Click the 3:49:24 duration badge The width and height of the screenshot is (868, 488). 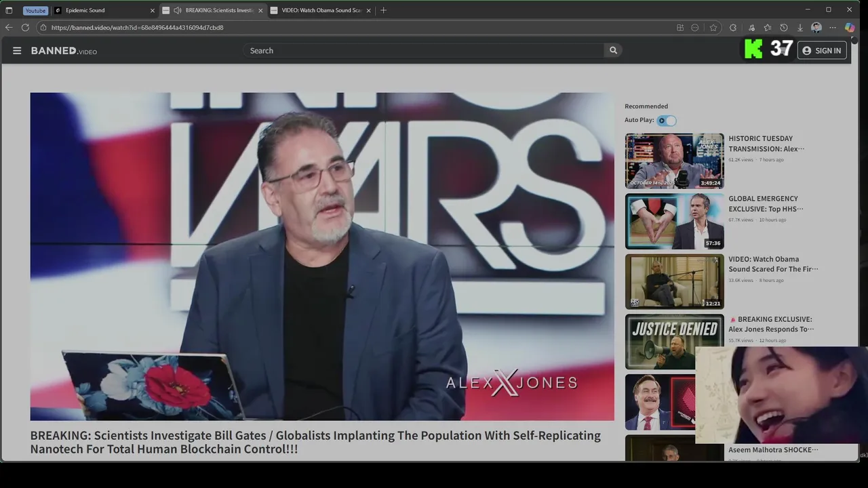pyautogui.click(x=711, y=183)
